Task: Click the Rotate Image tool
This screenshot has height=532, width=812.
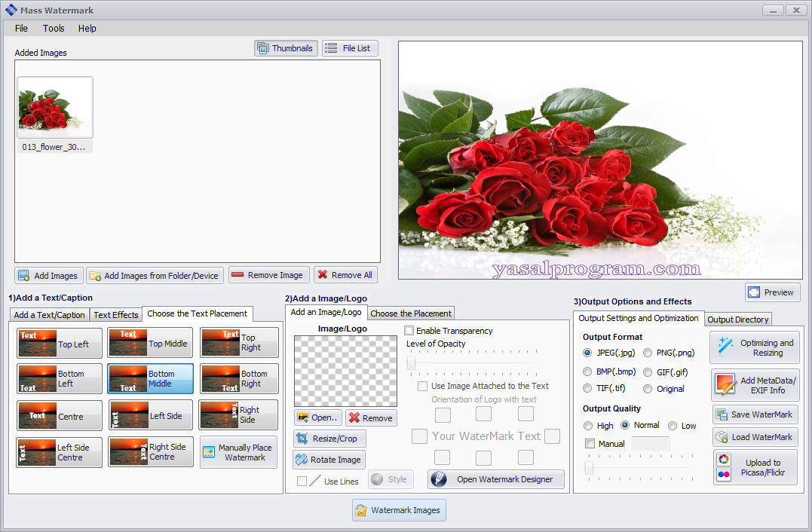Action: [329, 460]
